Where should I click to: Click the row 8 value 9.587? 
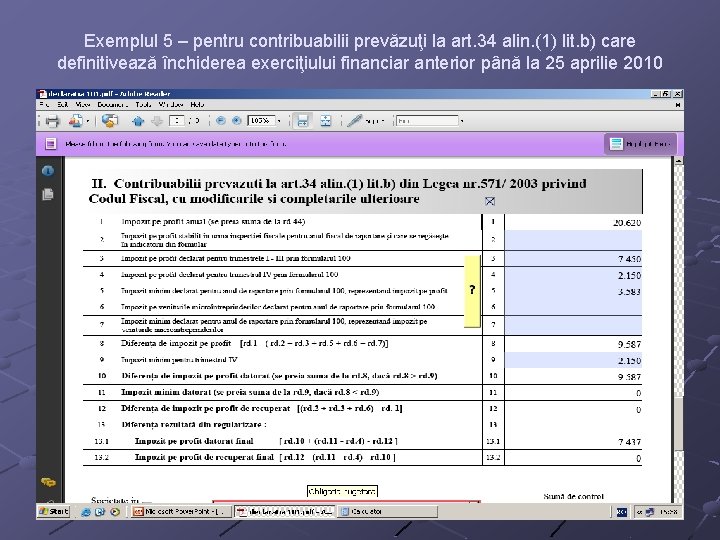[x=629, y=344]
